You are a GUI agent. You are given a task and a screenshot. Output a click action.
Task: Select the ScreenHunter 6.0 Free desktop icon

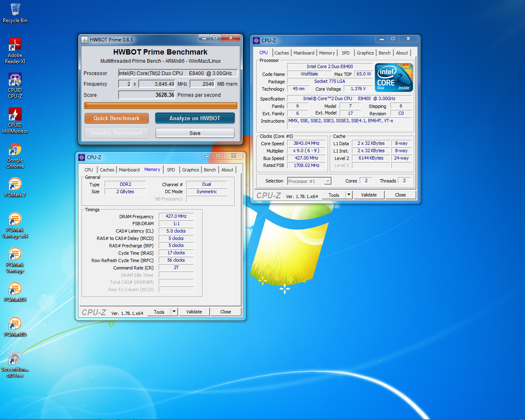tap(15, 365)
